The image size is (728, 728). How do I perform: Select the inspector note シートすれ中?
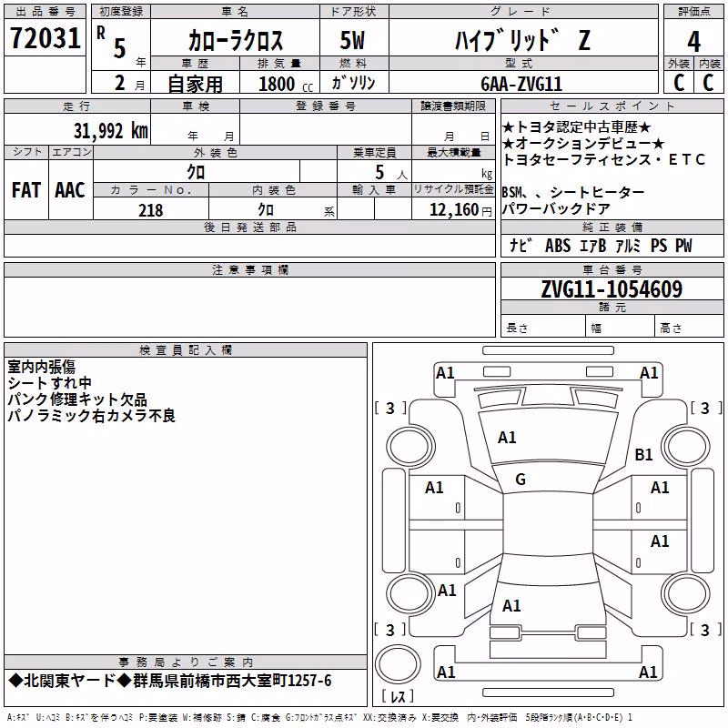click(50, 383)
